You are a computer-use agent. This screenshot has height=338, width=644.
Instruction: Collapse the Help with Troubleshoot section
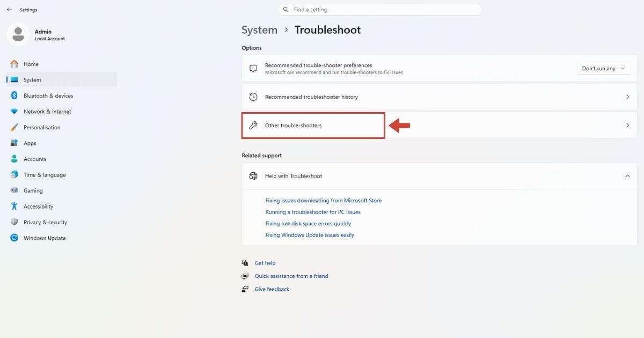tap(627, 176)
